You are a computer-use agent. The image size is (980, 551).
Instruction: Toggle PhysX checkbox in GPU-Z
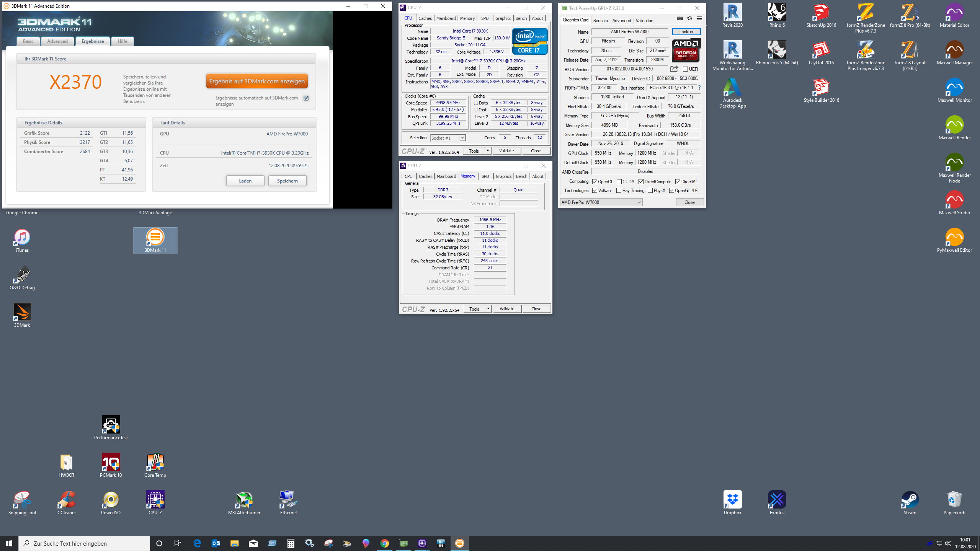coord(650,191)
